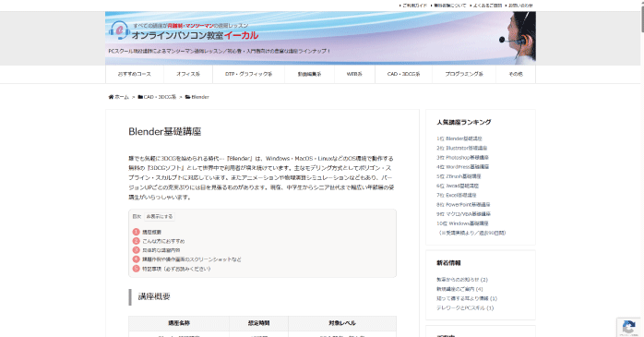Image resolution: width=644 pixels, height=337 pixels.
Task: Open the おすすめコース menu
Action: 135,75
